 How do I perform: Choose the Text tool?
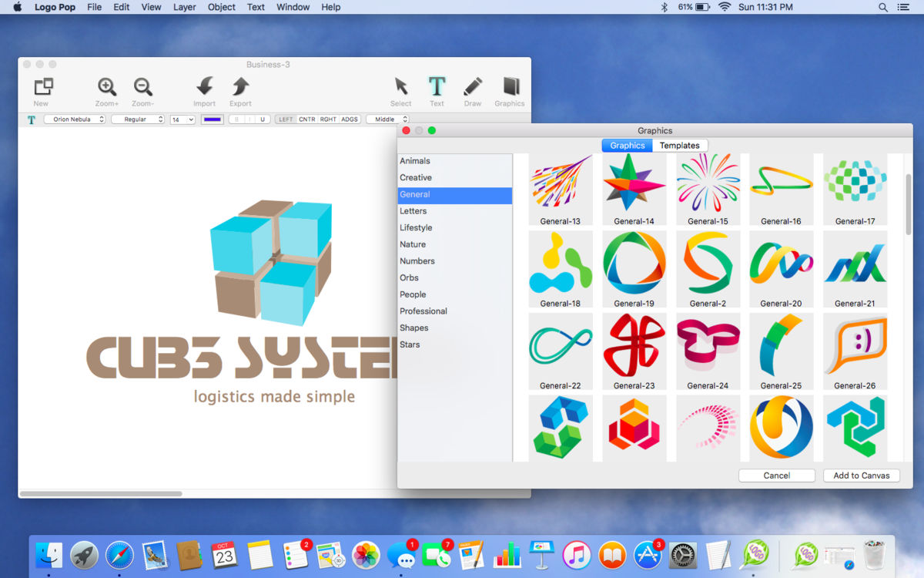[437, 87]
